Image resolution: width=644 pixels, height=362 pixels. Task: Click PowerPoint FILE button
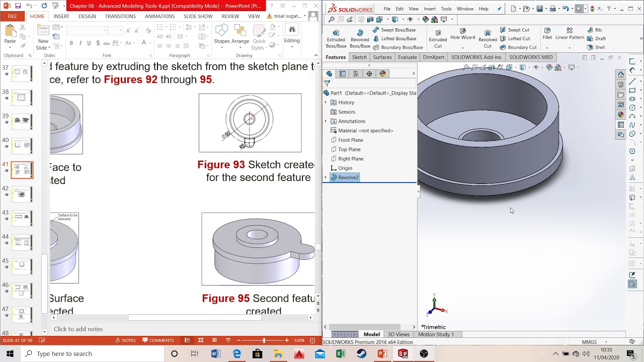12,16
